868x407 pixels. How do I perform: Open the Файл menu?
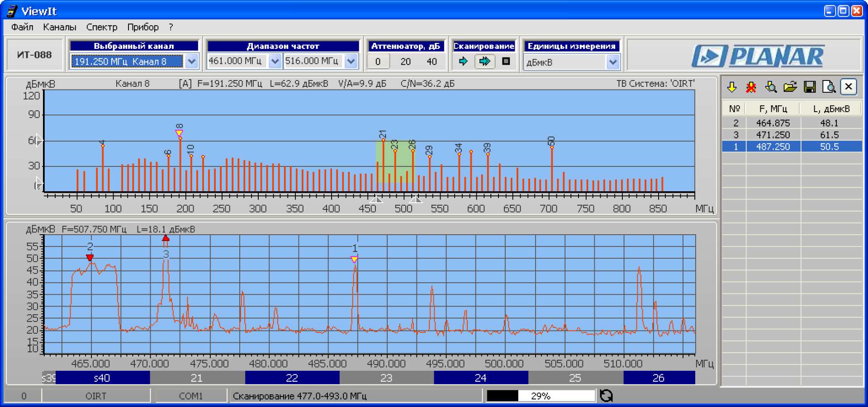tap(22, 27)
